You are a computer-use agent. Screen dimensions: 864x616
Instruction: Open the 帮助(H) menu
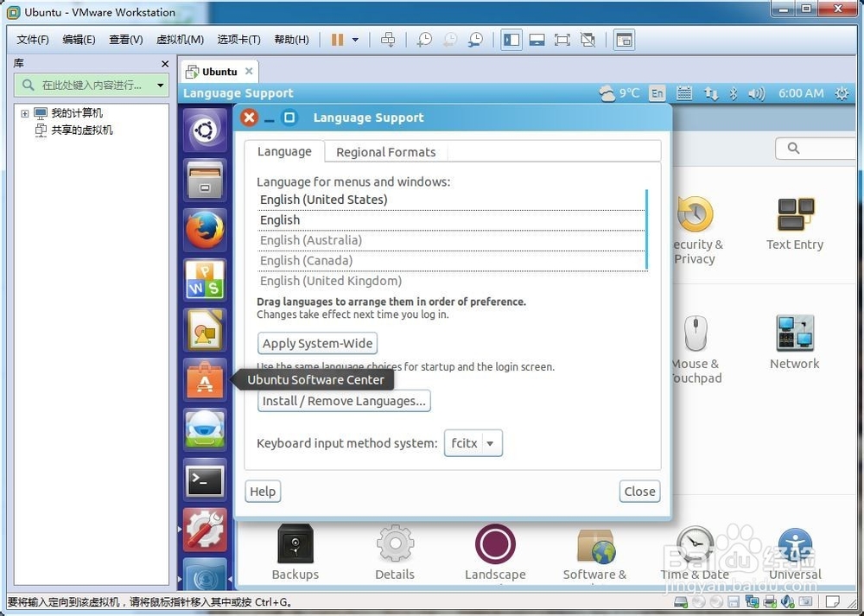291,40
